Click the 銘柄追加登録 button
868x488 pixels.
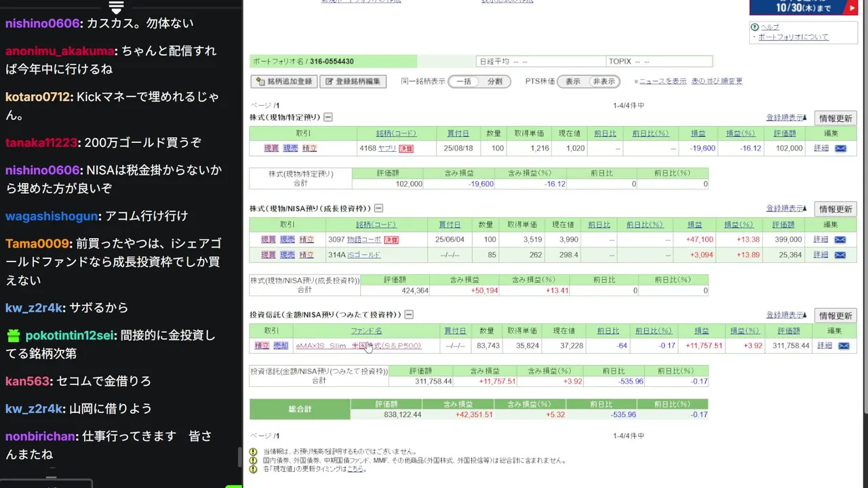pos(284,81)
